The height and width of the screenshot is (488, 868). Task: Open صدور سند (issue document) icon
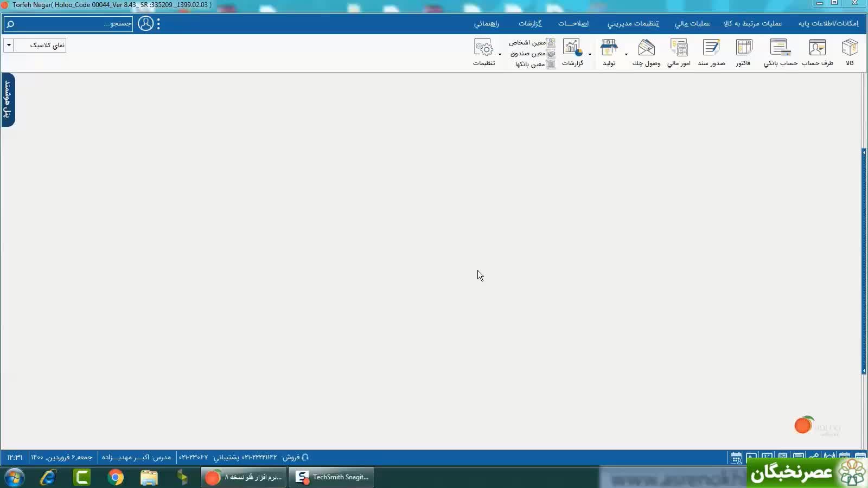pos(711,52)
